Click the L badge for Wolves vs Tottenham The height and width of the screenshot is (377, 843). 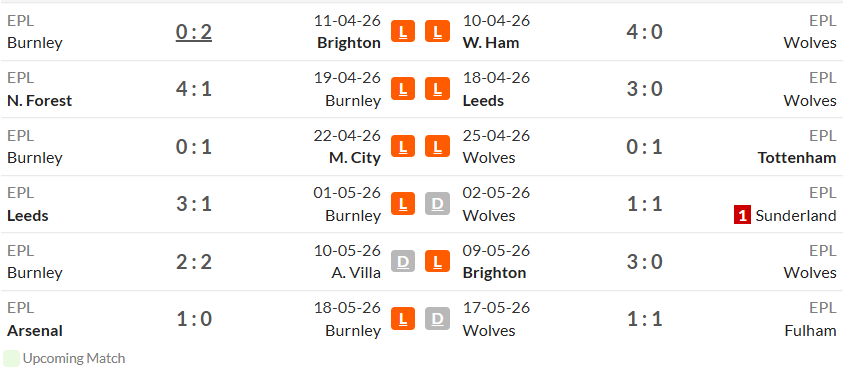tap(437, 146)
